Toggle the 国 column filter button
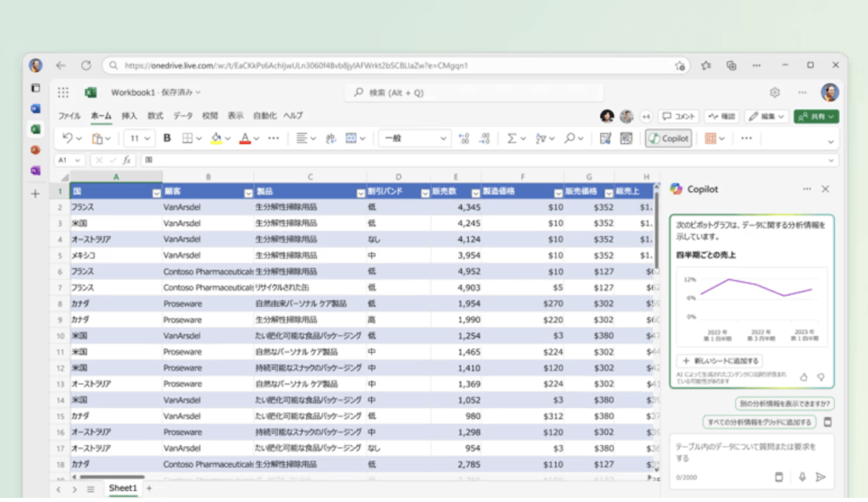 point(156,192)
